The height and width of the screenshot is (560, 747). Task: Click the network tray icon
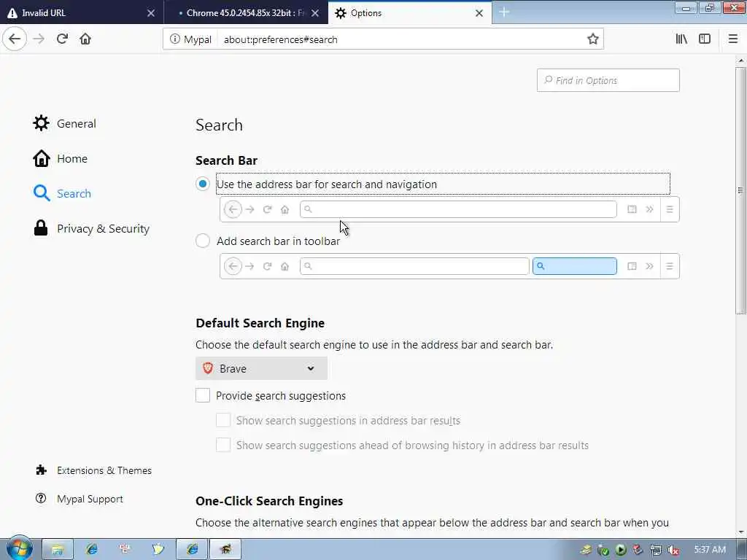point(656,550)
